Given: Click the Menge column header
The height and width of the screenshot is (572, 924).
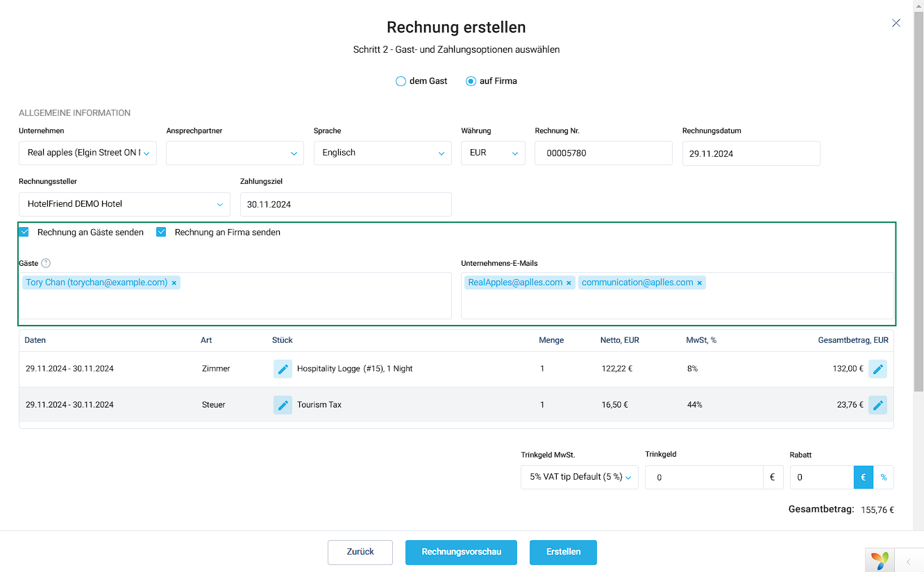Looking at the screenshot, I should pos(551,340).
